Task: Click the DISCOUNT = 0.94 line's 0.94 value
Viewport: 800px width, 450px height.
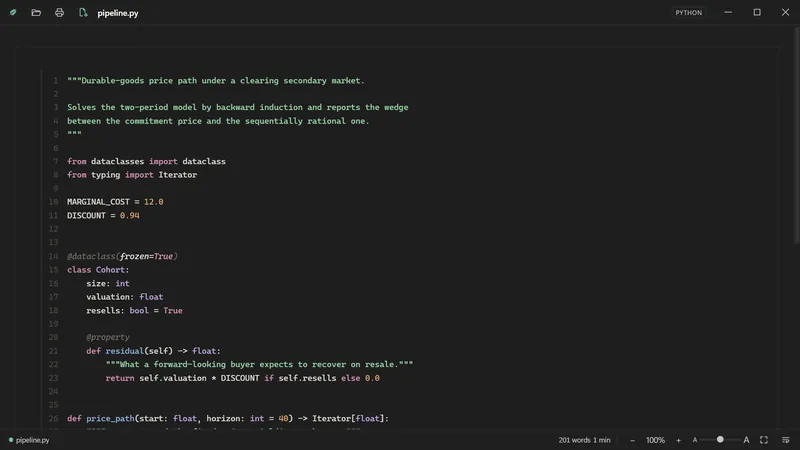Action: click(130, 216)
